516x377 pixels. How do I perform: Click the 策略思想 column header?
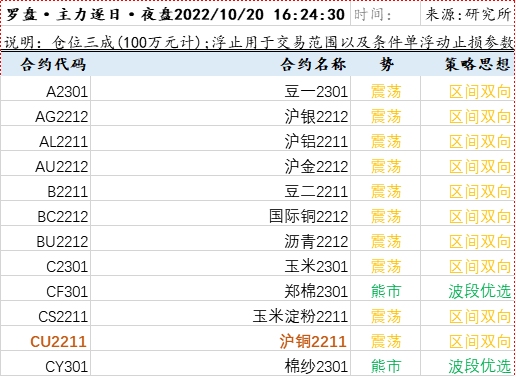coord(467,64)
